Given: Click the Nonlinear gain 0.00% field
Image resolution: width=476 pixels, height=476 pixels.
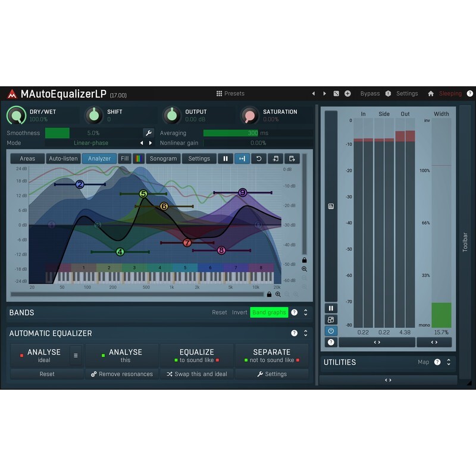Looking at the screenshot, I should pos(258,143).
